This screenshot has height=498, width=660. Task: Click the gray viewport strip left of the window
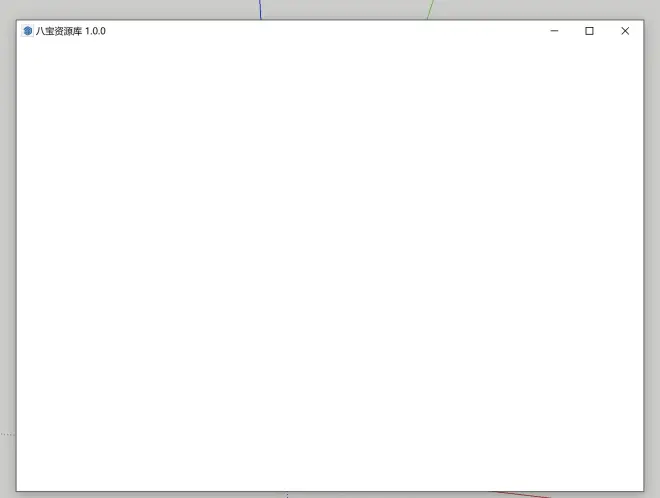7,250
